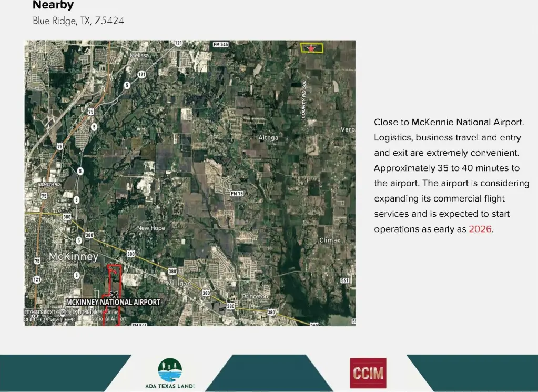Click the satellite map image
This screenshot has width=538, height=392.
pyautogui.click(x=190, y=183)
